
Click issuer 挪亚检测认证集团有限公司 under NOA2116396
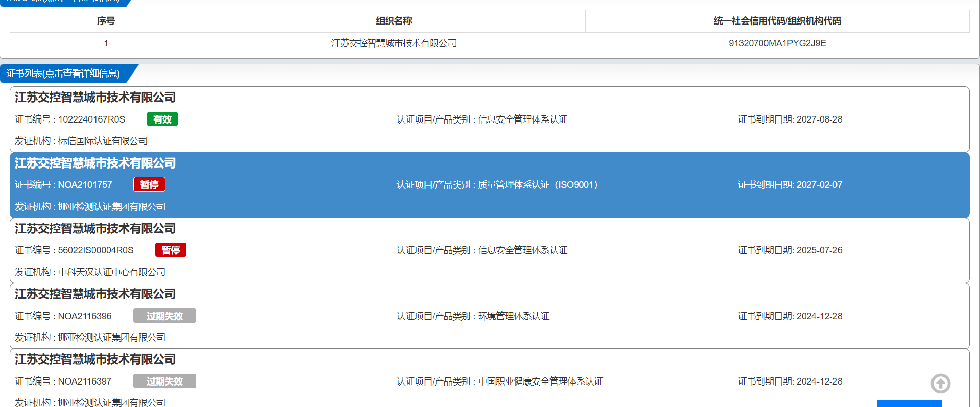(112, 338)
